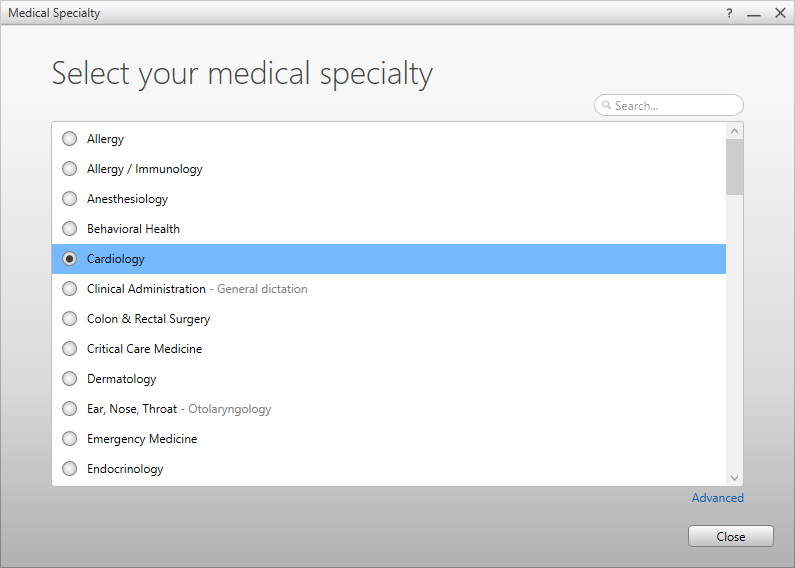Choose Clinical Administration general dictation
The image size is (795, 568).
coord(69,289)
